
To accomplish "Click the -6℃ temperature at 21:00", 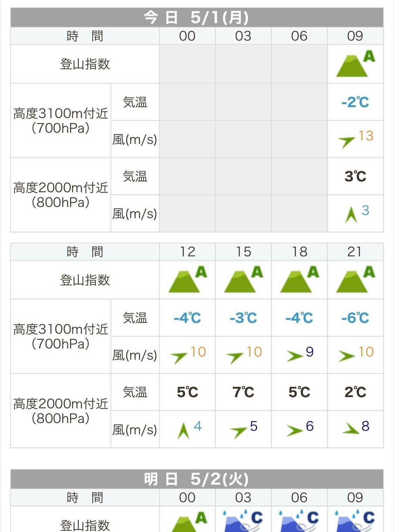I will coord(355,318).
